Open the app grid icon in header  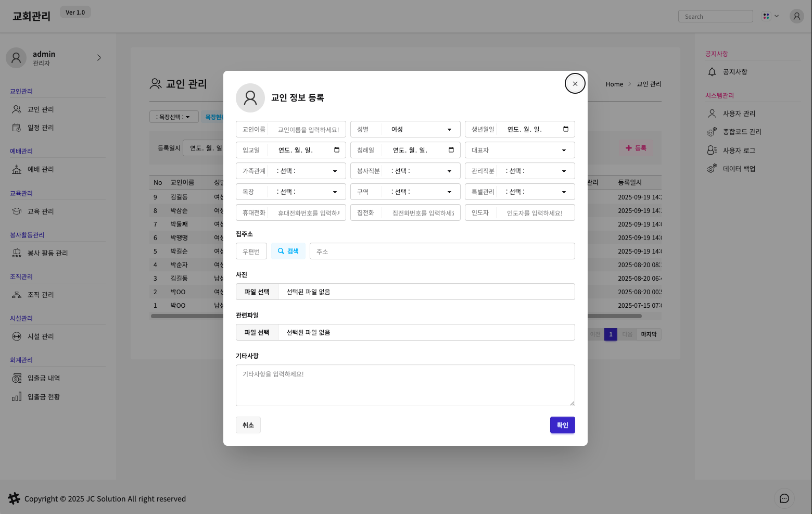click(x=766, y=16)
